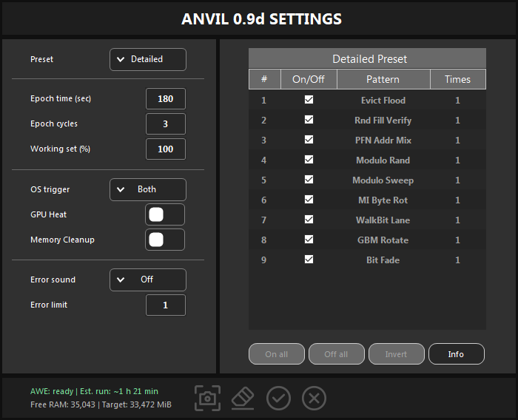Uncheck the Rnd Fill Verify pattern
518x420 pixels.
[309, 120]
